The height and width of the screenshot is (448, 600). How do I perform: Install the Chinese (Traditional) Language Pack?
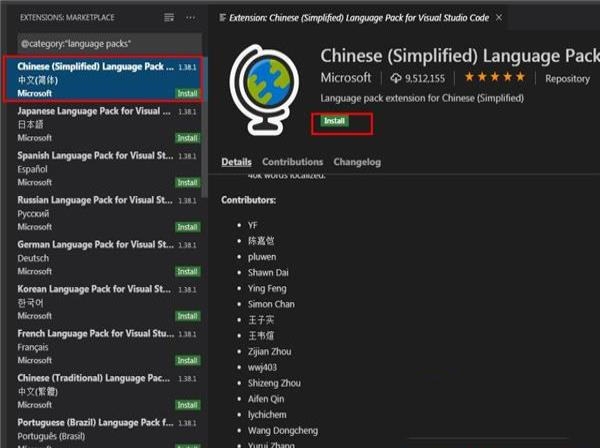point(187,405)
